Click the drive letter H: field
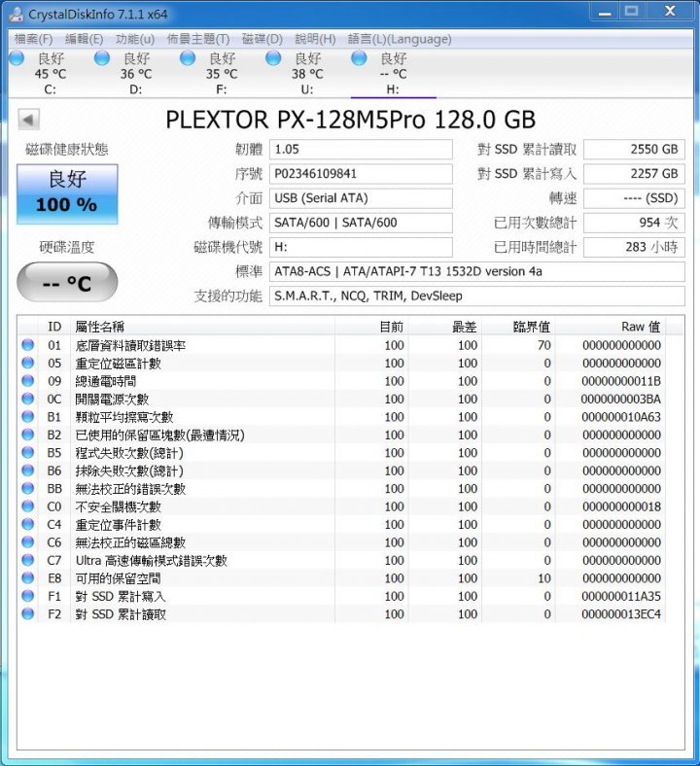This screenshot has width=700, height=766. (361, 247)
